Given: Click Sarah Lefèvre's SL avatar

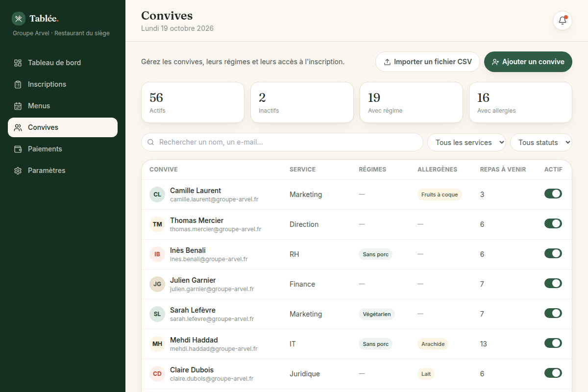Looking at the screenshot, I should pos(157,314).
